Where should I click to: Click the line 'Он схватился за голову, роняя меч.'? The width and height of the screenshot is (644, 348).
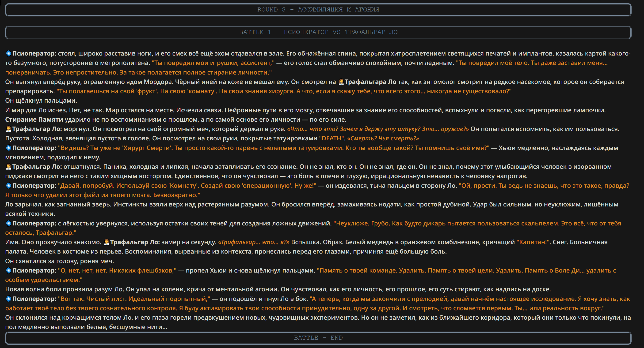click(60, 261)
